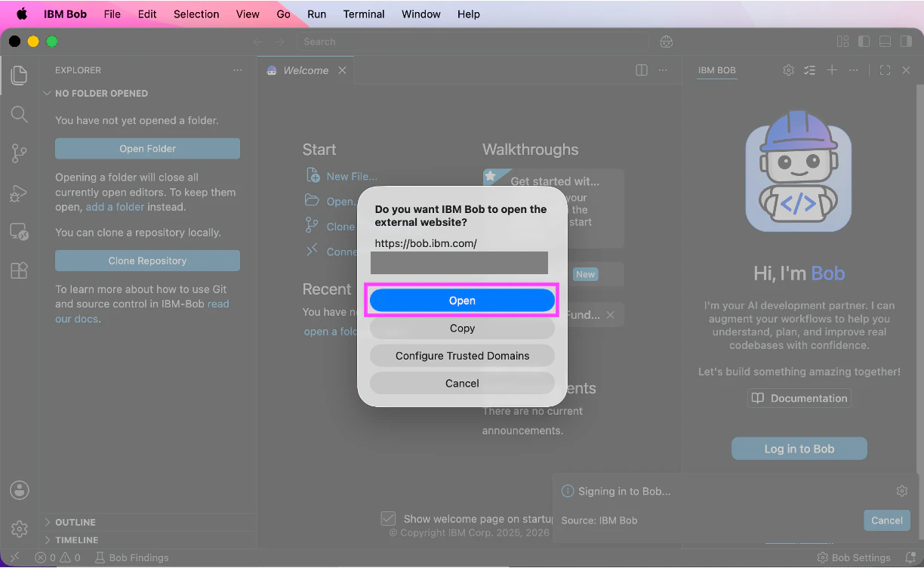Click errors and warnings count in status bar
The width and height of the screenshot is (924, 568).
click(58, 557)
